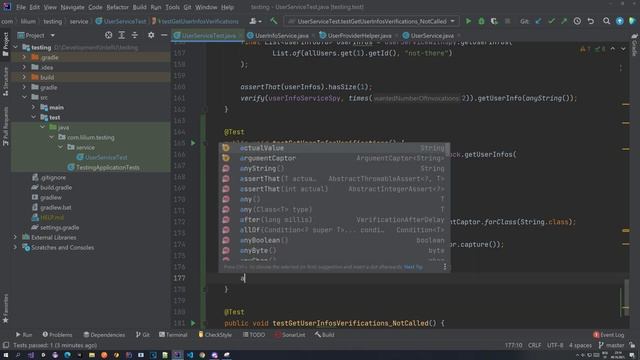
Task: Open the run configuration dropdown
Action: 372,21
